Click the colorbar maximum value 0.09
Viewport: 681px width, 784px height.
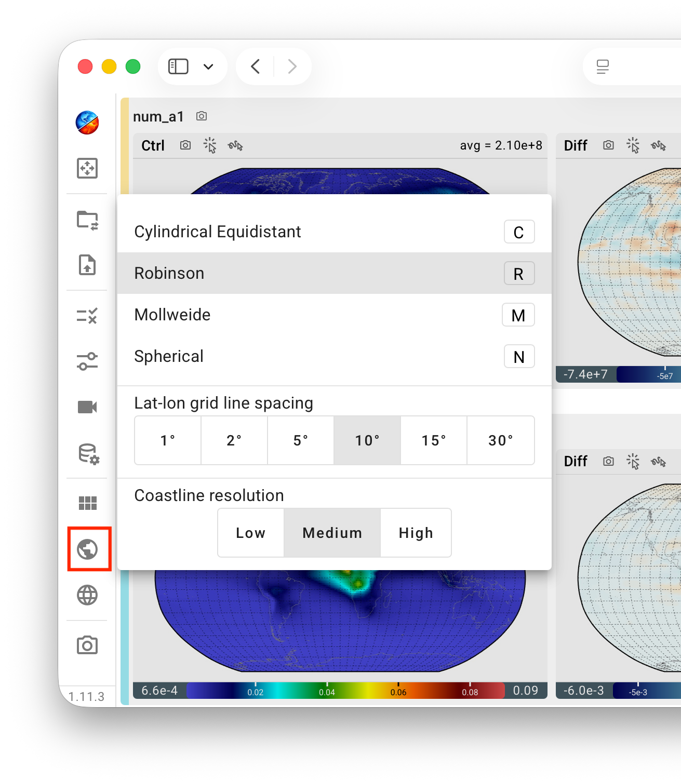(526, 691)
